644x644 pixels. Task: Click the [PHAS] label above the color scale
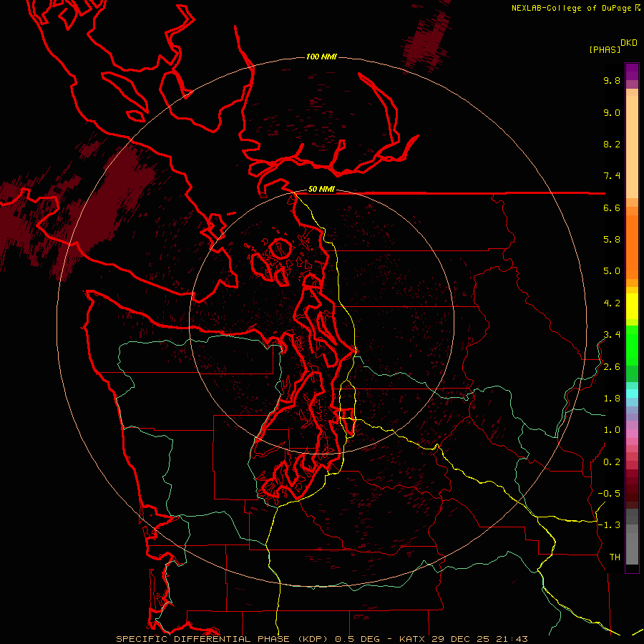[605, 49]
